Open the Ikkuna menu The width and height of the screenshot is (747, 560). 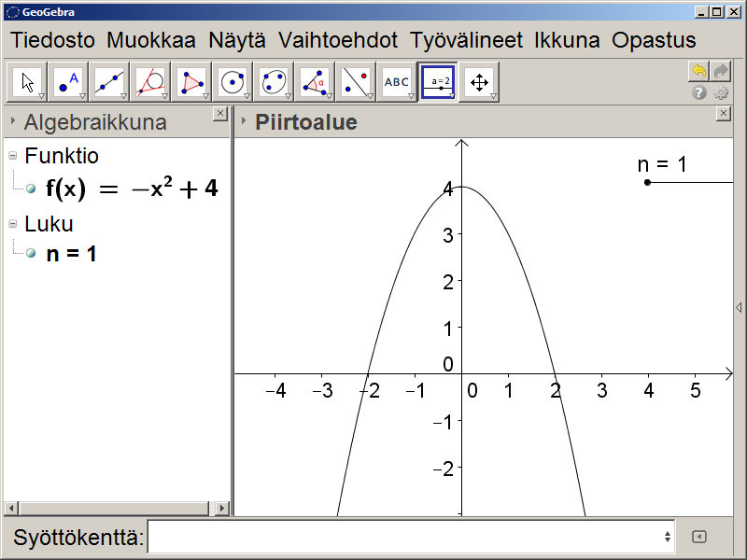pyautogui.click(x=567, y=40)
